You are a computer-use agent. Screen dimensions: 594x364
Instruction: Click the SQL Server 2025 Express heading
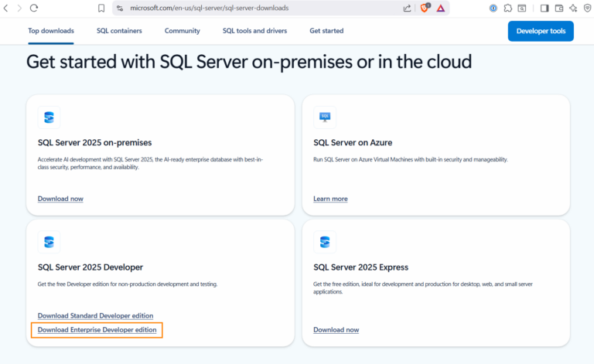(x=360, y=267)
